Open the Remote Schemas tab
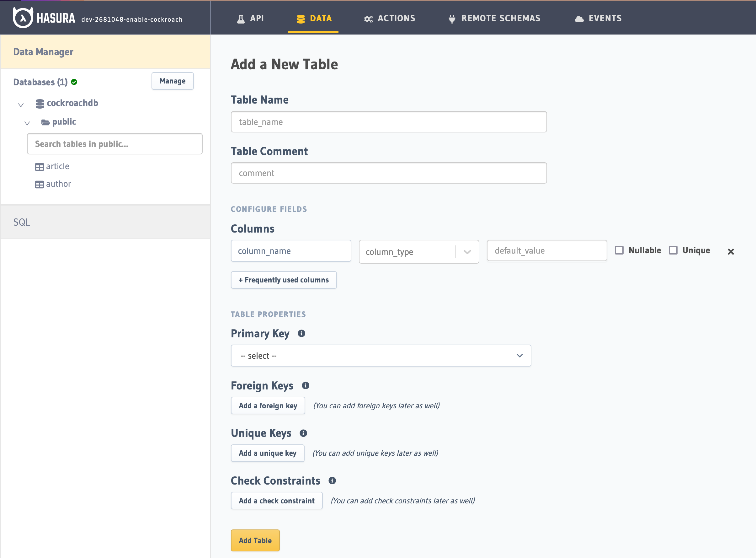The height and width of the screenshot is (558, 756). pyautogui.click(x=494, y=18)
